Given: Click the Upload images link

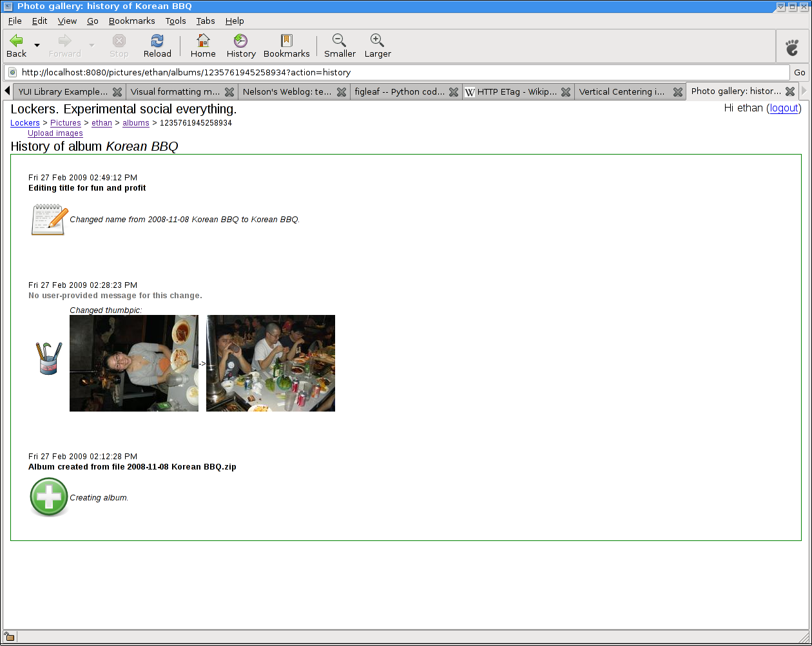Looking at the screenshot, I should pos(55,133).
